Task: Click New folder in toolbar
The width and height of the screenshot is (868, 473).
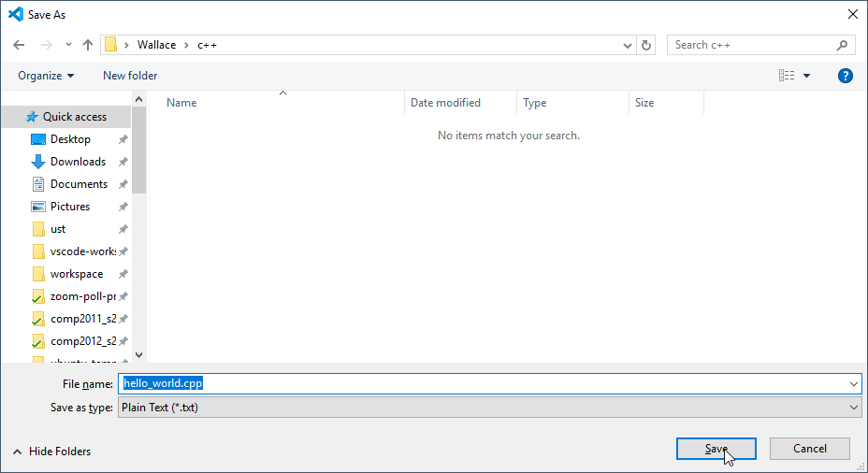Action: point(130,76)
